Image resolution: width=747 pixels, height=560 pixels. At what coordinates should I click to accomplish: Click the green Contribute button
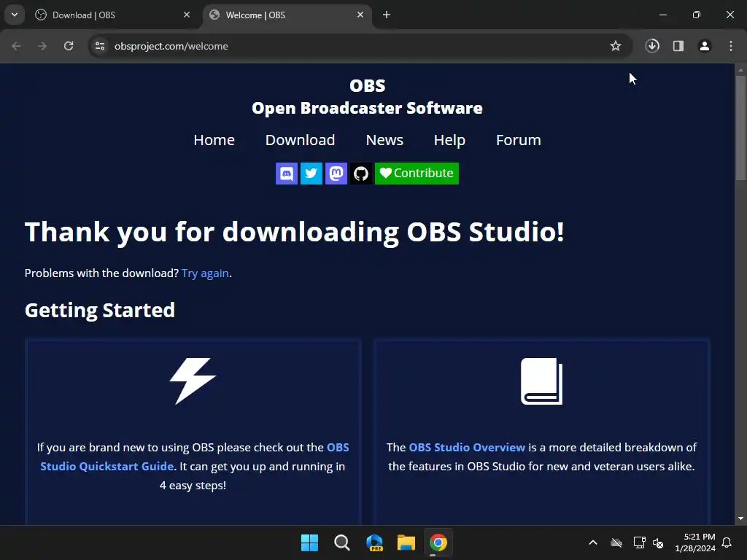[417, 174]
